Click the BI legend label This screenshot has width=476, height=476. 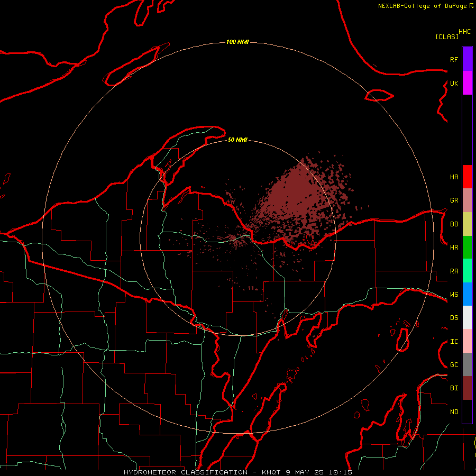tap(454, 388)
